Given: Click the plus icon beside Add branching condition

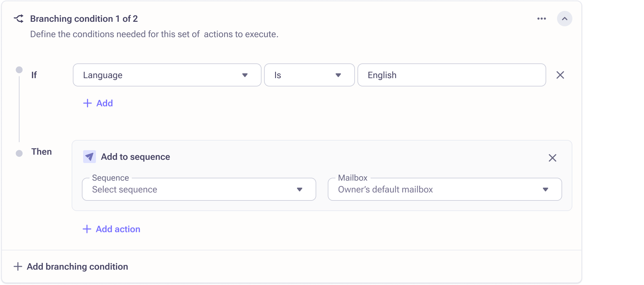Looking at the screenshot, I should point(18,266).
